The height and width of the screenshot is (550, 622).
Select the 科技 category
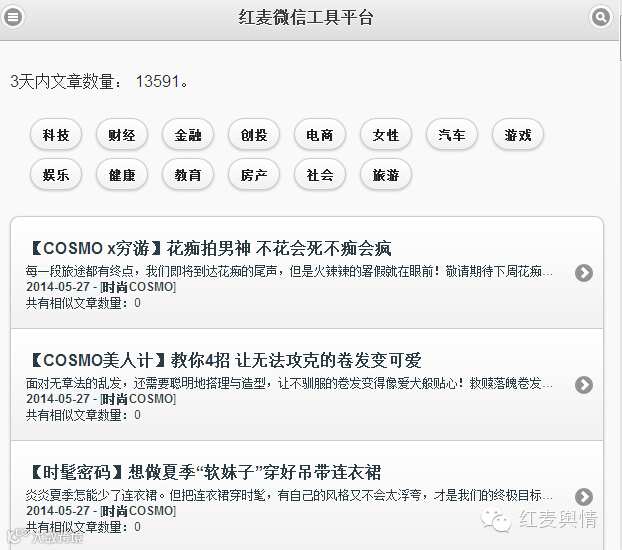click(x=56, y=135)
